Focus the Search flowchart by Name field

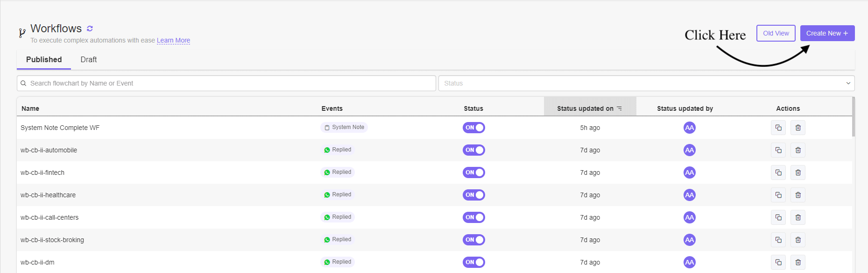click(226, 83)
